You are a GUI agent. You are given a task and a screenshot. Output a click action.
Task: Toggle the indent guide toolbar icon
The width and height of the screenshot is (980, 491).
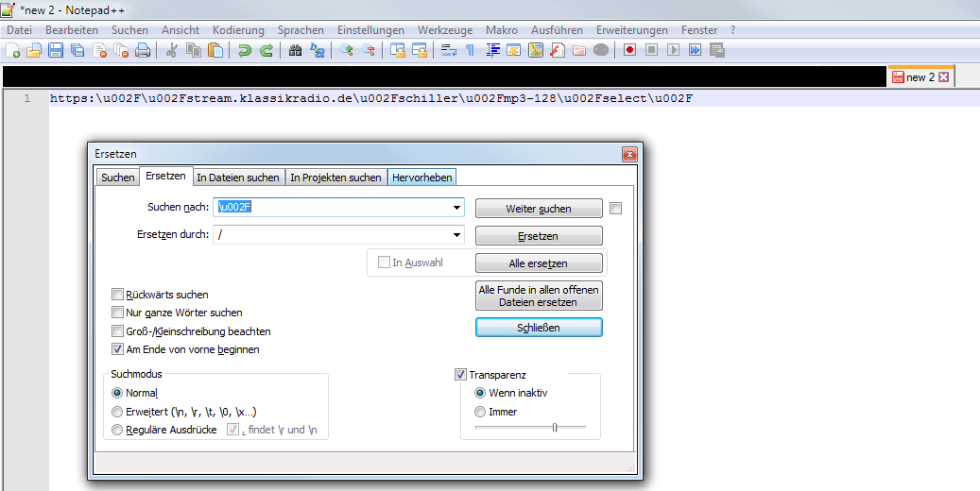pos(492,51)
